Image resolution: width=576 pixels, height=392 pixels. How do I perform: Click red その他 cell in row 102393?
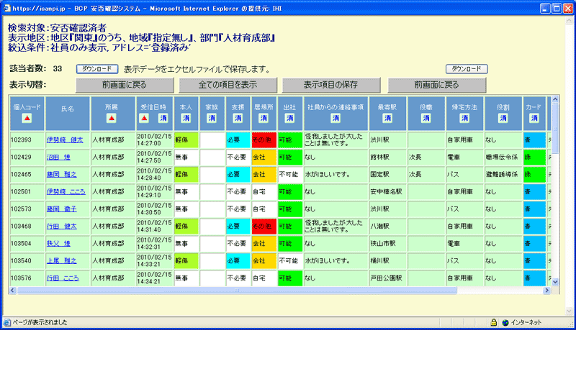(264, 140)
